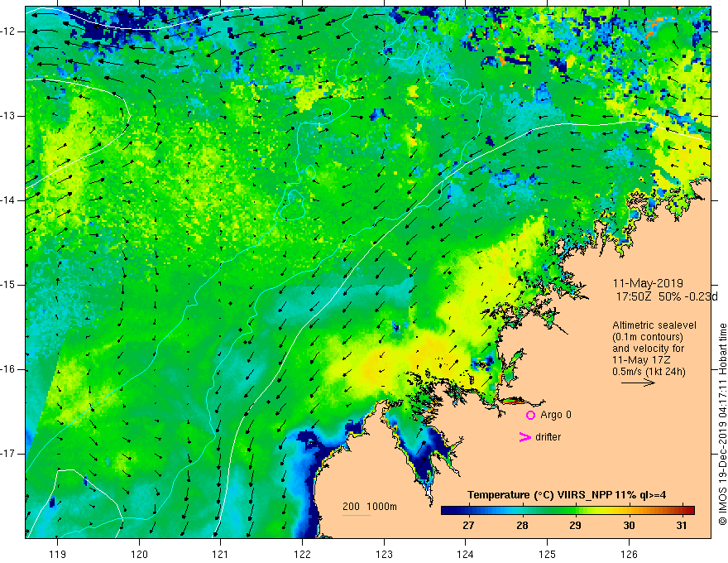
Task: Click the '11-May 17Z' text line
Action: click(x=640, y=360)
